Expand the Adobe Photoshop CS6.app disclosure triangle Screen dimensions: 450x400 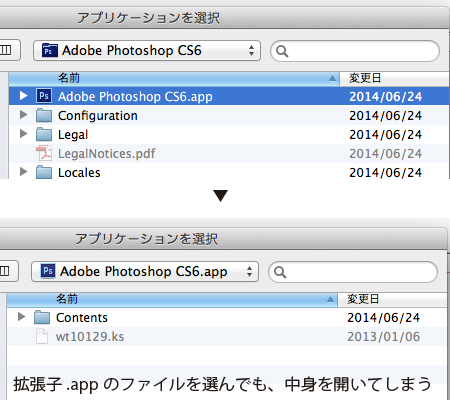tap(23, 96)
